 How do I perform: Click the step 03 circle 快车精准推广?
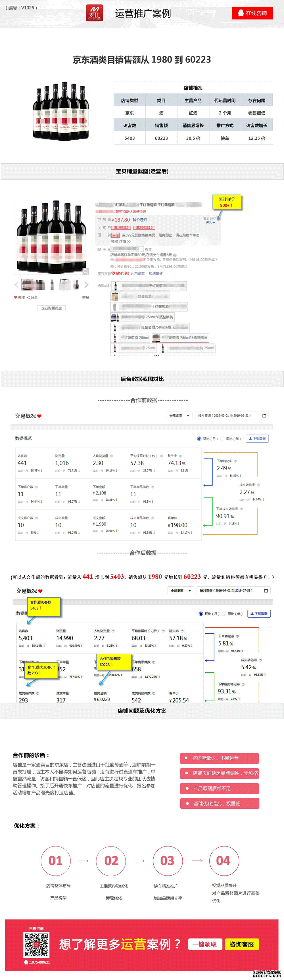pyautogui.click(x=168, y=860)
